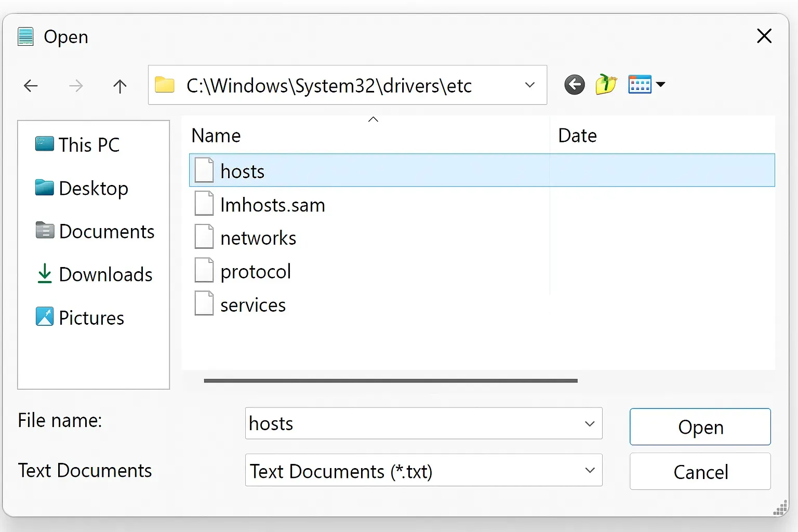Open the view menu calendar-style icon

pos(640,84)
